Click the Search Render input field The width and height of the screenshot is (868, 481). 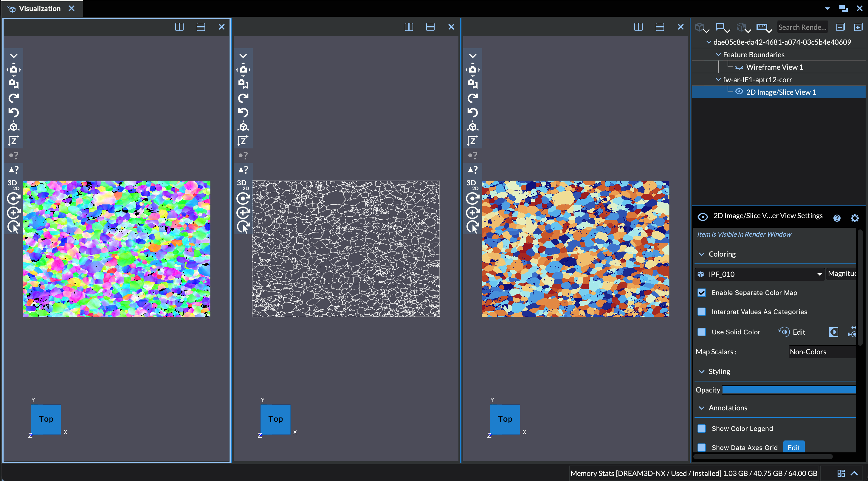[802, 27]
